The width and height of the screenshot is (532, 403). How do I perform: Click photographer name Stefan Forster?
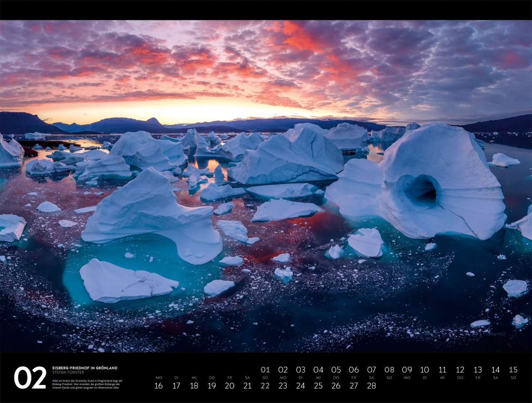pyautogui.click(x=68, y=373)
